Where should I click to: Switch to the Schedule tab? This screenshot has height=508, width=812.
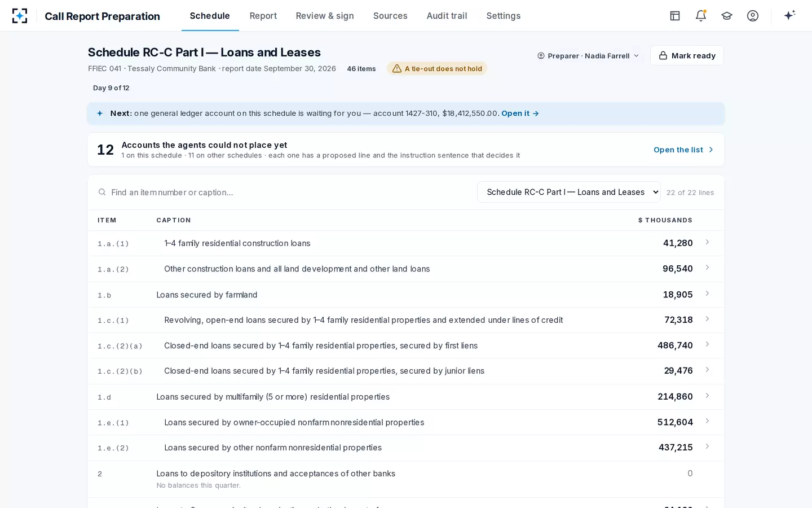coord(210,16)
